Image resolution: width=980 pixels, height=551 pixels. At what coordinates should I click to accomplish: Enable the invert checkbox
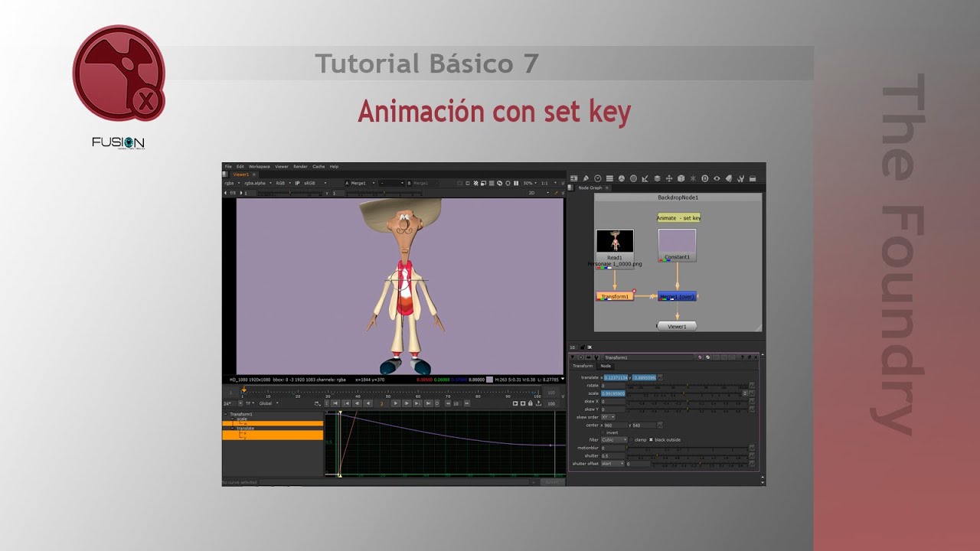(x=603, y=432)
